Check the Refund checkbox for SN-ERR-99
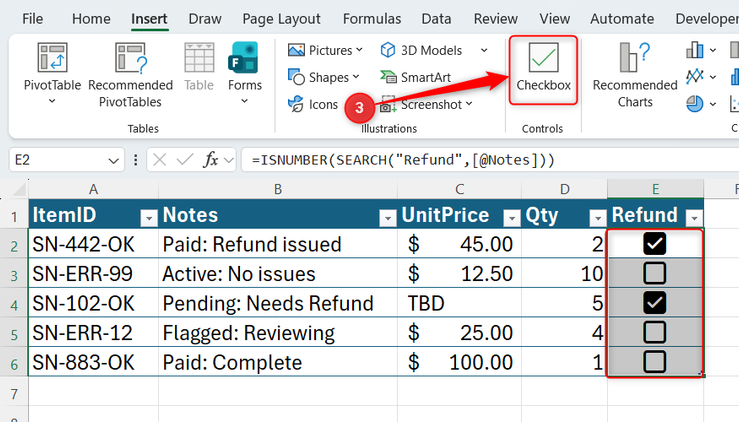The height and width of the screenshot is (422, 739). [x=655, y=273]
